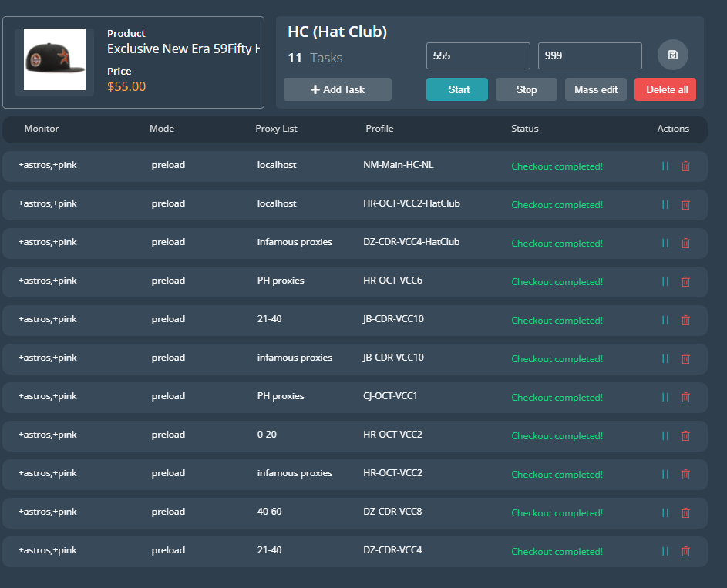
Task: Pause the CJ-OCT-VCC1 task
Action: pos(665,397)
